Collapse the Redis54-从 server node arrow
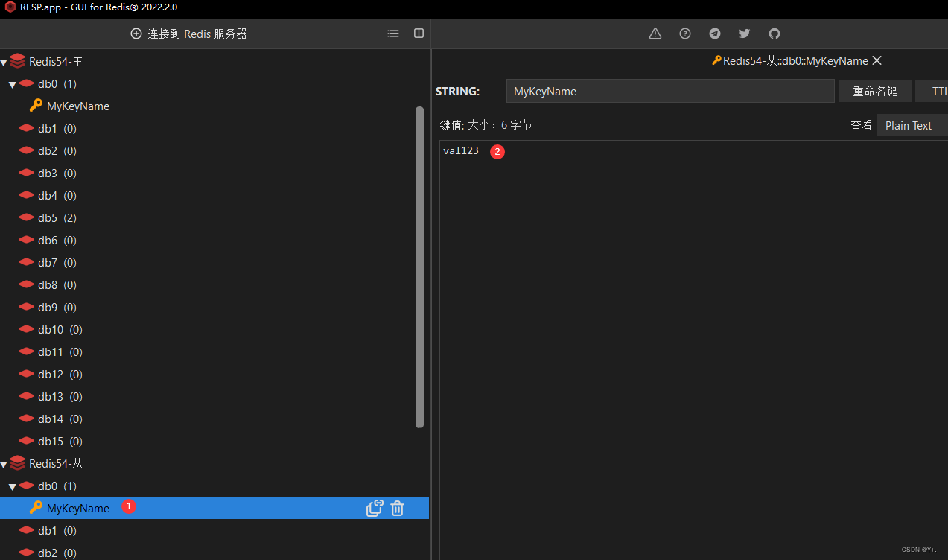Screen dimensions: 948x560 4,464
